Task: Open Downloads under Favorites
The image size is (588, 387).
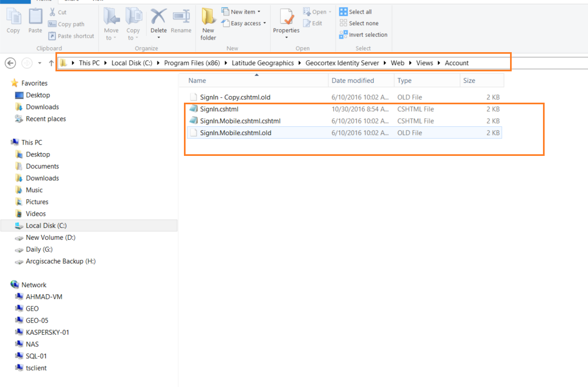Action: click(42, 107)
